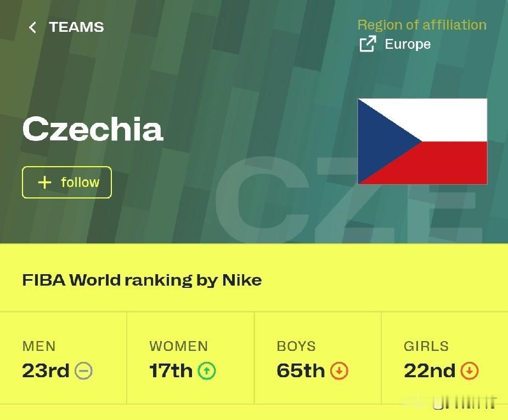Select the GIRLS ranking cell

444,359
